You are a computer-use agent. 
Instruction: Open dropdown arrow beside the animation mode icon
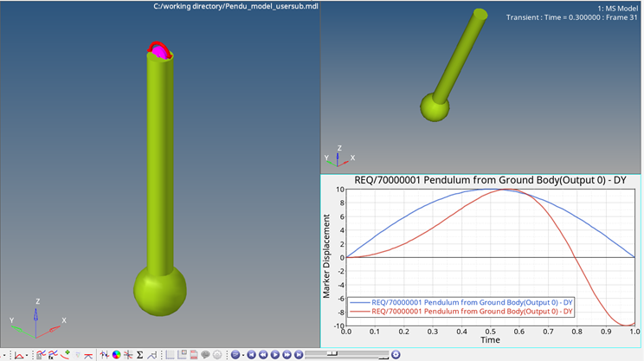(x=243, y=355)
